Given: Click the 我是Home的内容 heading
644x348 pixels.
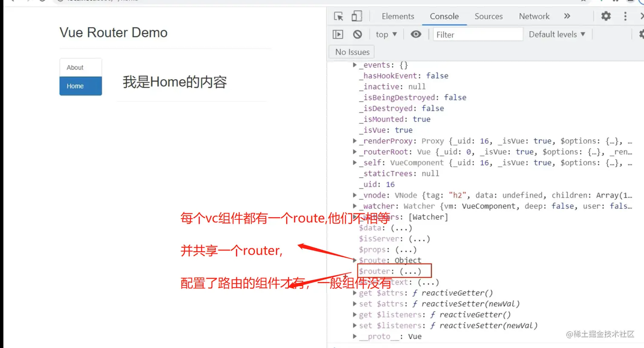Looking at the screenshot, I should [x=175, y=82].
